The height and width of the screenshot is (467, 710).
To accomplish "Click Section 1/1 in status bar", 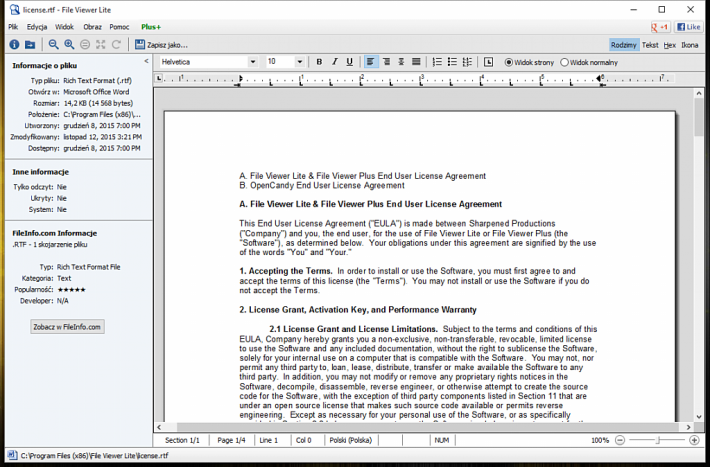I will click(x=182, y=440).
